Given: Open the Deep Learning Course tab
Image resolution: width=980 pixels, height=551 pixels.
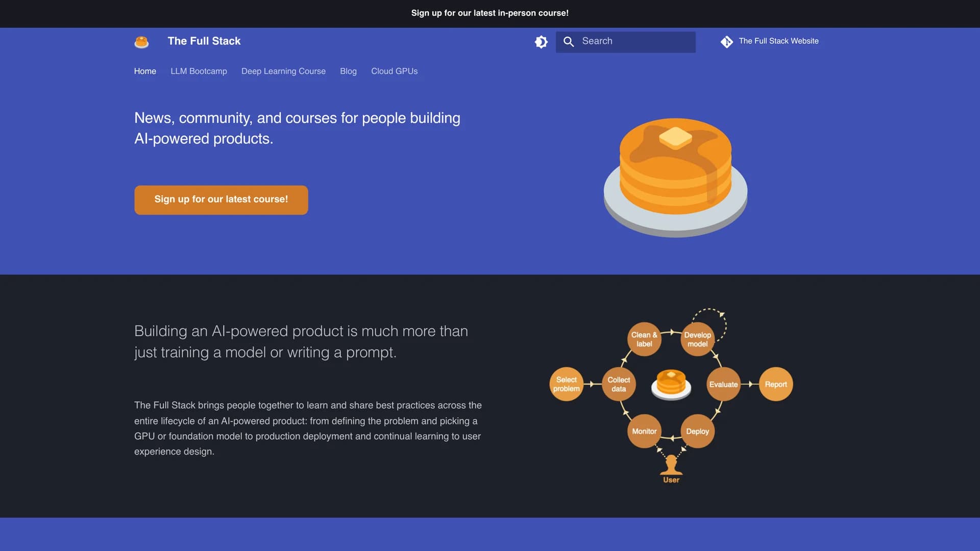Looking at the screenshot, I should 283,71.
